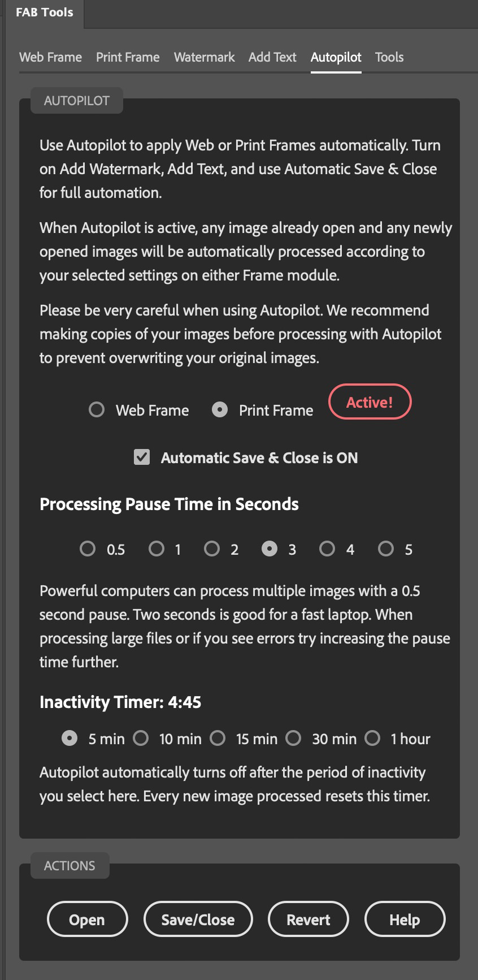This screenshot has height=980, width=478.
Task: Click the Revert button
Action: click(308, 919)
